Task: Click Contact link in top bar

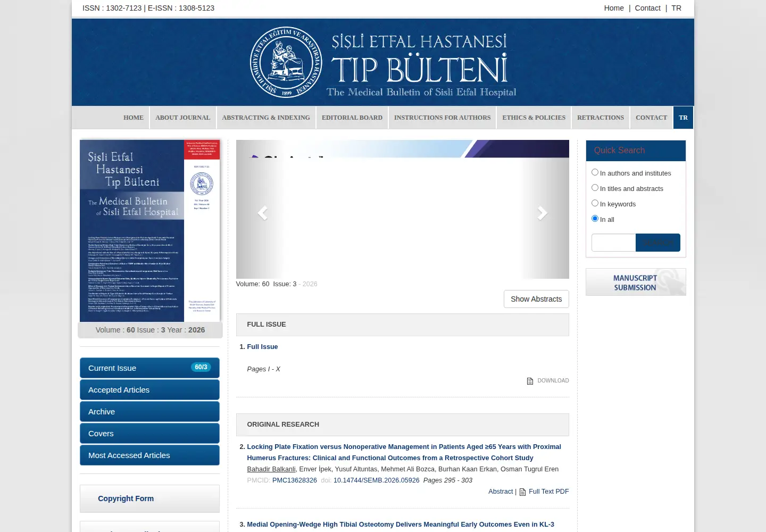Action: pos(647,8)
